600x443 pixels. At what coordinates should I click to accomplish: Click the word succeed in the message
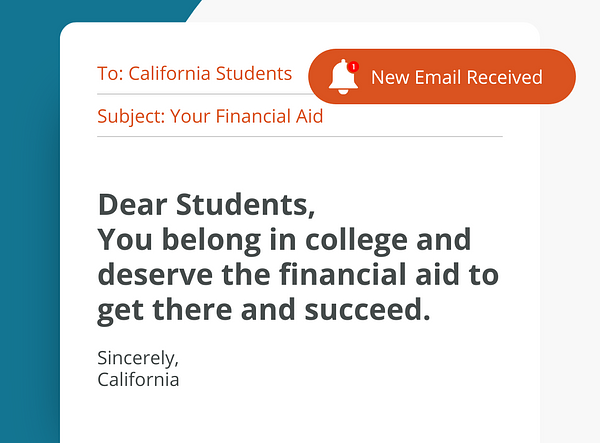367,310
